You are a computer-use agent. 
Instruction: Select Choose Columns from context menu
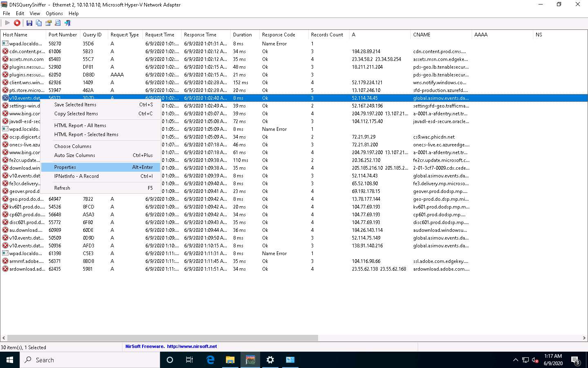click(x=101, y=146)
